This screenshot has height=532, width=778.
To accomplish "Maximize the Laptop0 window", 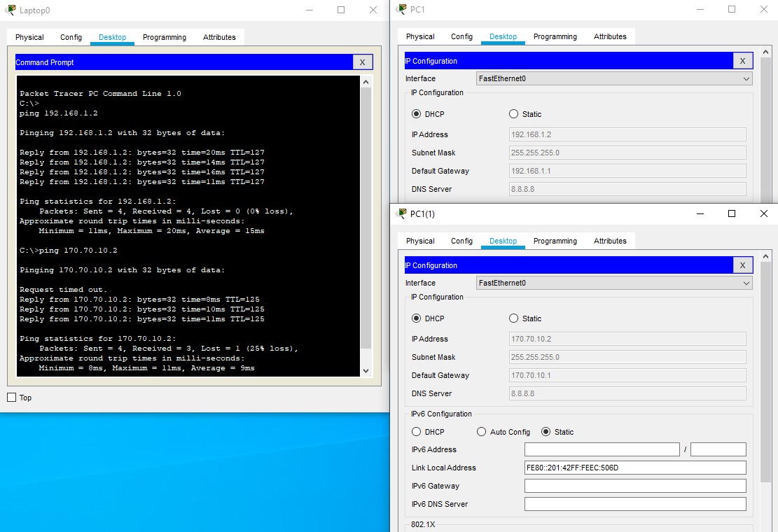I will click(341, 10).
